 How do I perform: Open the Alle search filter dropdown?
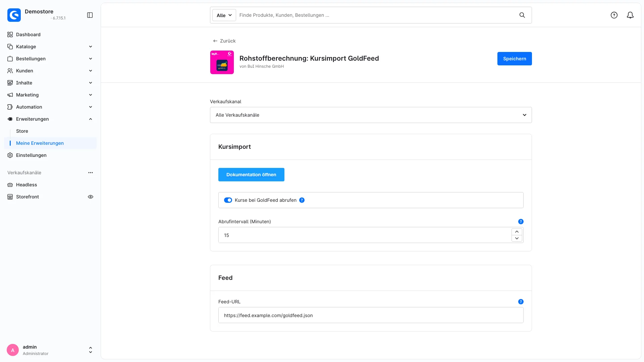pos(224,15)
